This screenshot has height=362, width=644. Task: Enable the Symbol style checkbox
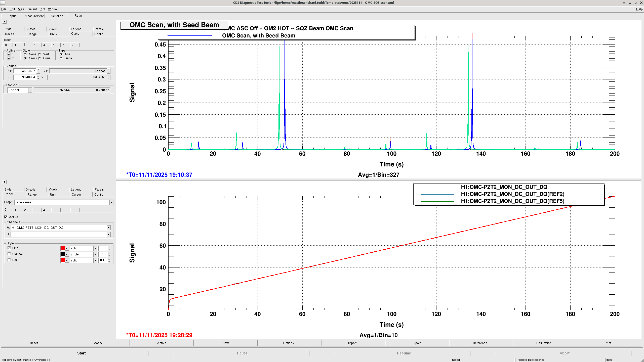pyautogui.click(x=9, y=254)
